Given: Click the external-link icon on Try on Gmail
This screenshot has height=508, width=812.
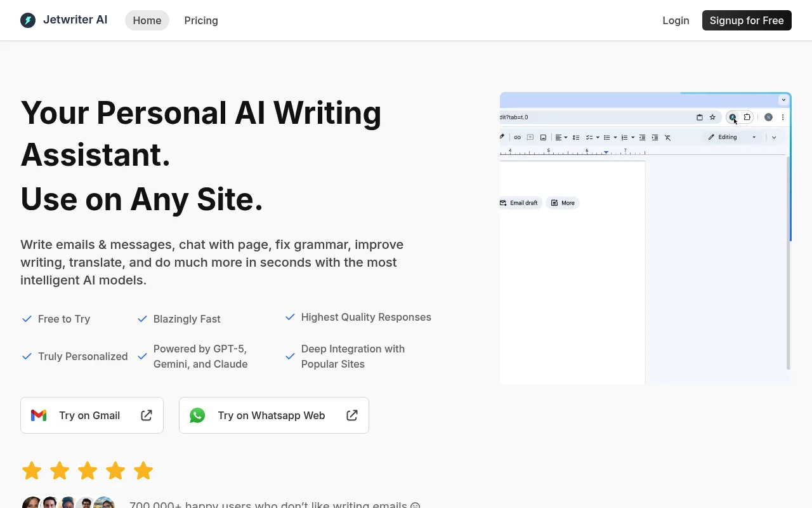Looking at the screenshot, I should (147, 415).
